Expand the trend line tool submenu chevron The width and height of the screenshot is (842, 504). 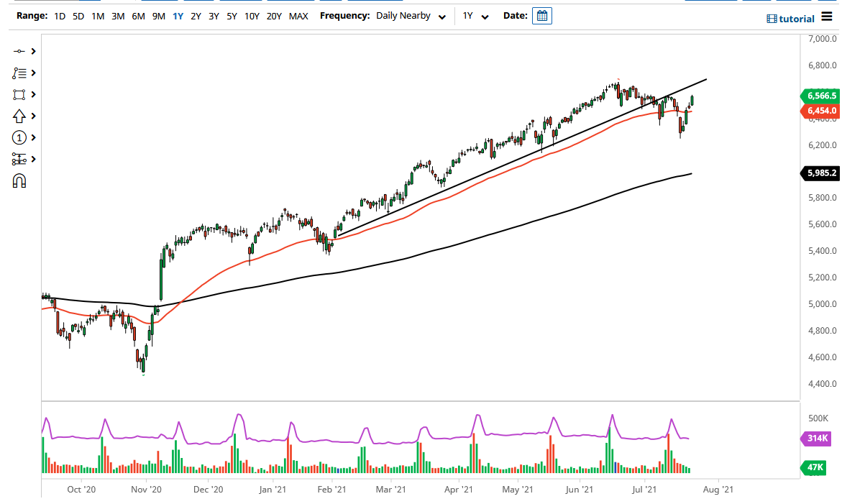point(33,51)
